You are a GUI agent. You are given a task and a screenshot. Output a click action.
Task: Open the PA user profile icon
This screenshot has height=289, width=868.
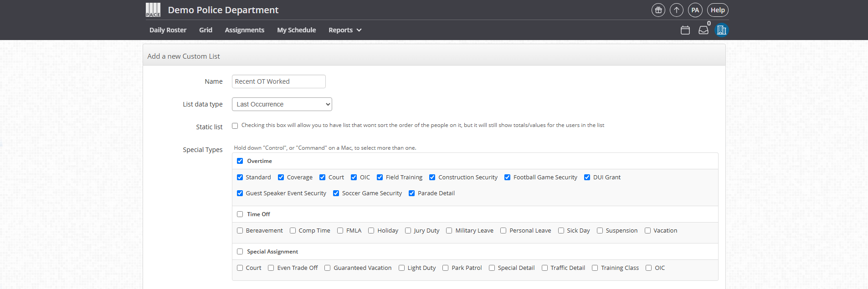(695, 10)
